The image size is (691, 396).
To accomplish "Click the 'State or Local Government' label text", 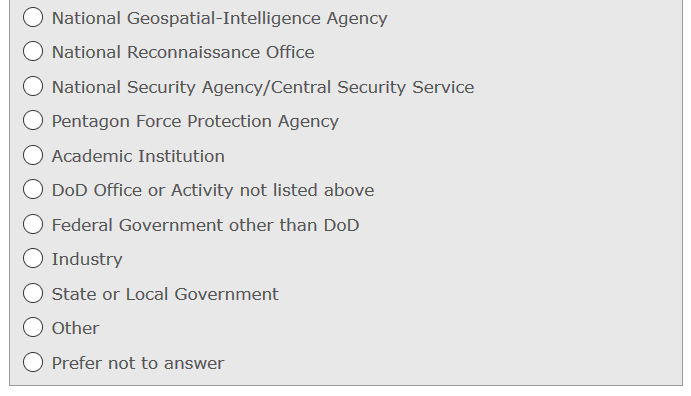I will point(165,294).
